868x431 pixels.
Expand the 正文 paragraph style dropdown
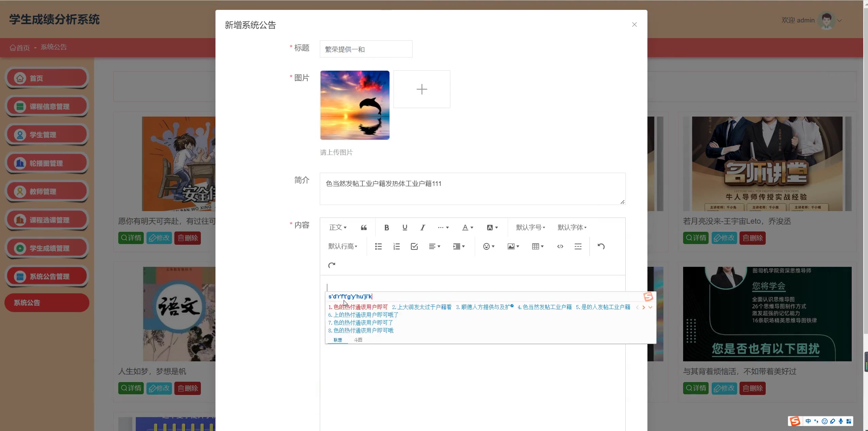coord(337,227)
